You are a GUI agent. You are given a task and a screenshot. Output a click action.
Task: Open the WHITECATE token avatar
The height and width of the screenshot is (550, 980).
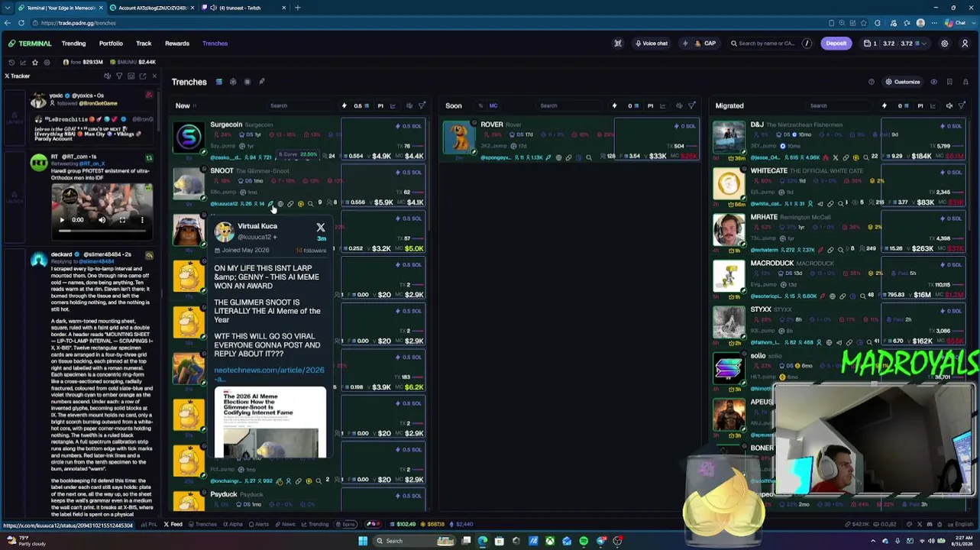point(729,184)
